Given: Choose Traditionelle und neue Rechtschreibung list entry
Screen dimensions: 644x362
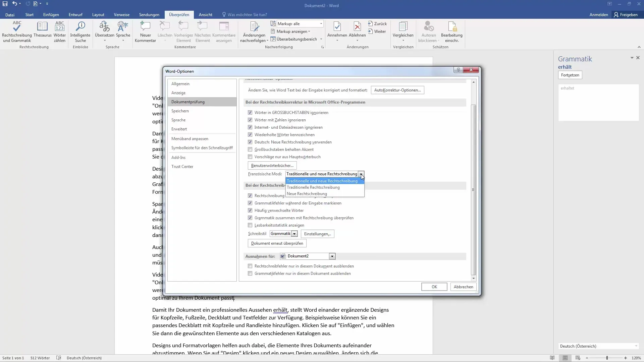Looking at the screenshot, I should 325,181.
